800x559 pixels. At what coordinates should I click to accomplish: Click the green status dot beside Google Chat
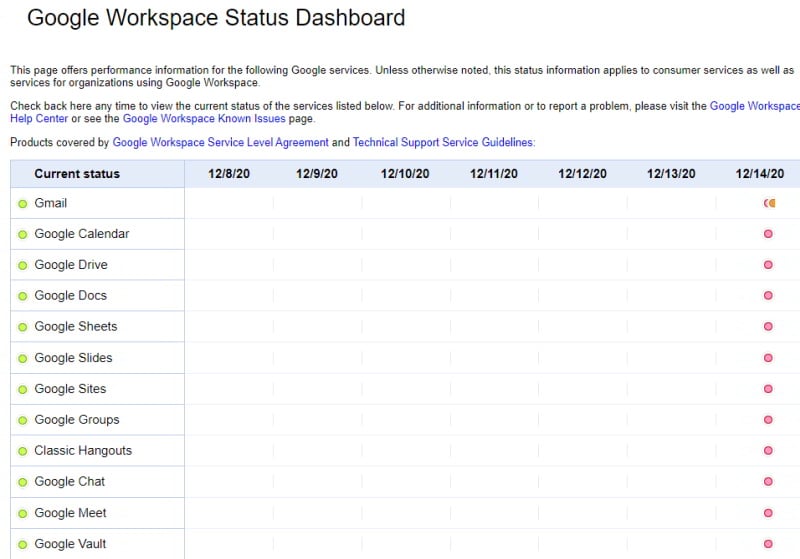[22, 482]
